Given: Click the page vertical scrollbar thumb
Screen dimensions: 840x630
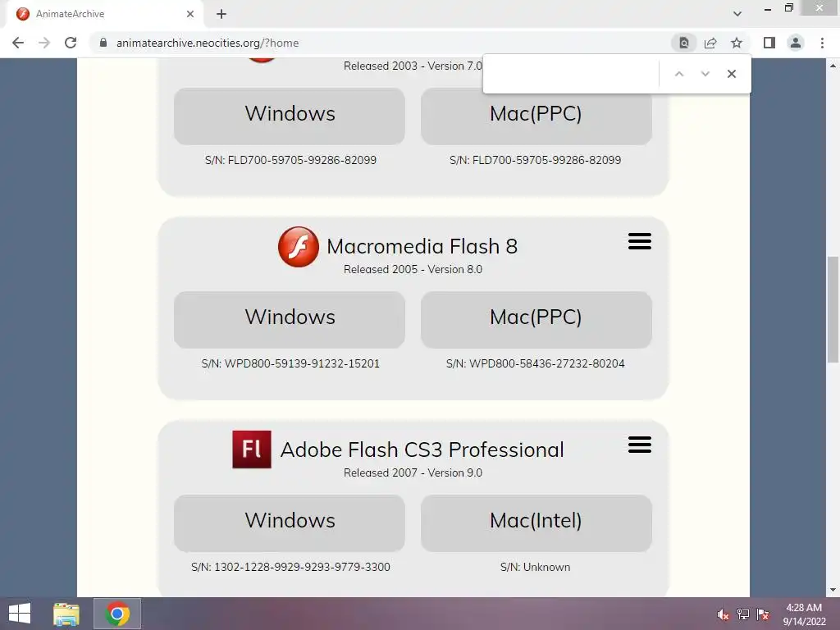Looking at the screenshot, I should pos(833,309).
